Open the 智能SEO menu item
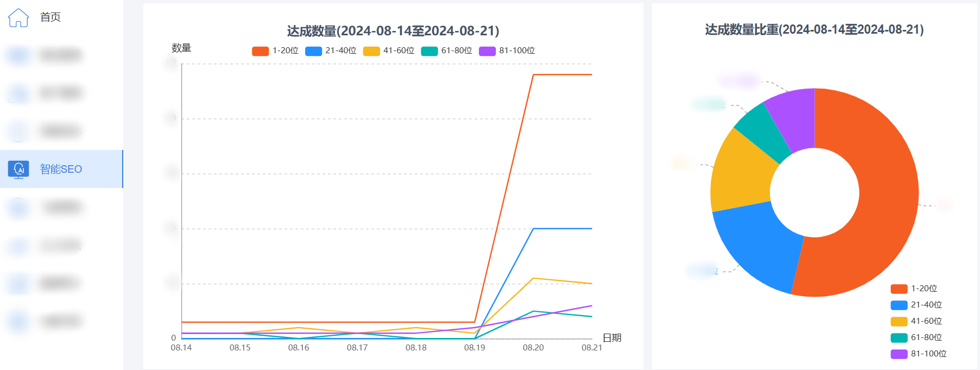The width and height of the screenshot is (980, 370). coord(61,169)
